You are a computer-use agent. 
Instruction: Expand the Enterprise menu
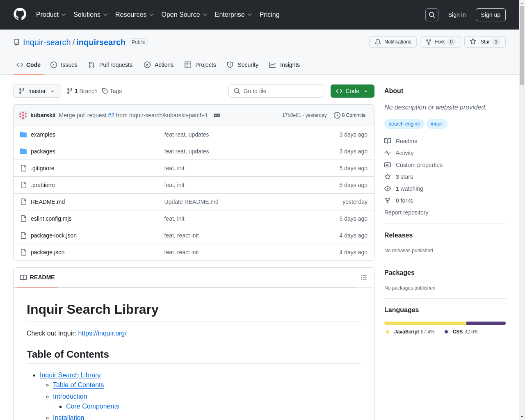(233, 15)
